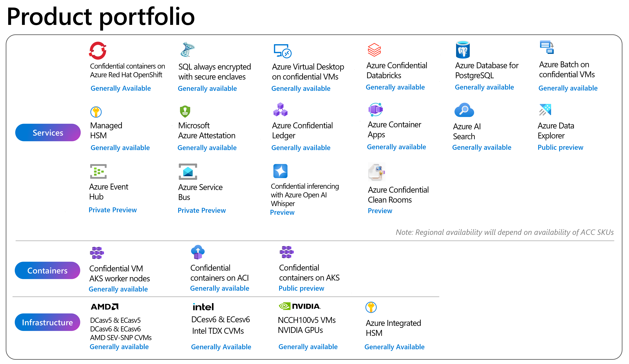Click 'Azure Virtual Desktop on confidential VMs' label
629x364 pixels.
point(308,72)
